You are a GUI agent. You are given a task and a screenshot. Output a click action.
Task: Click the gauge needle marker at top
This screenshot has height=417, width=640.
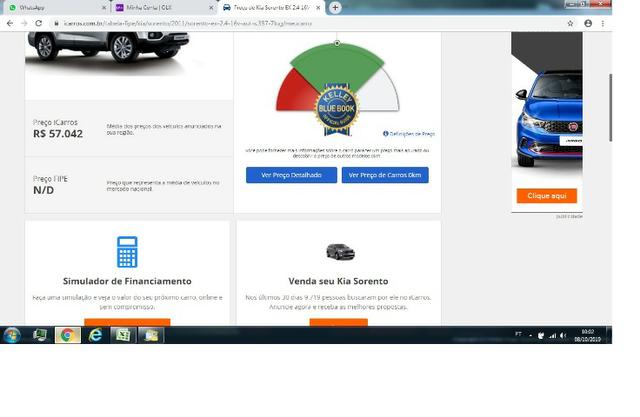[x=337, y=43]
